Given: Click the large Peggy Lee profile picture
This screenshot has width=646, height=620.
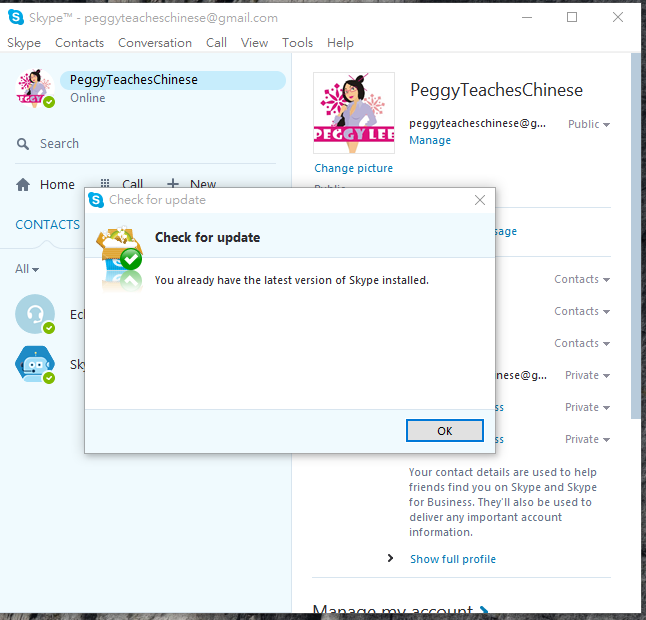Looking at the screenshot, I should 354,113.
